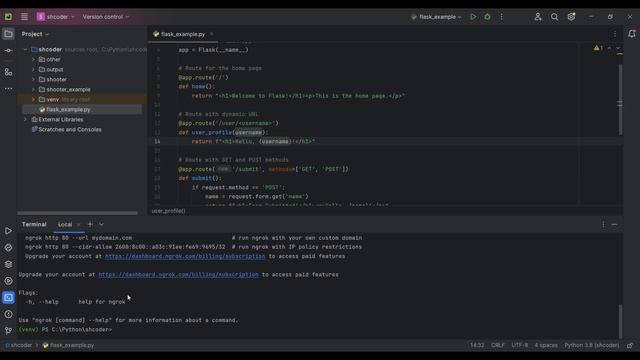Go to next highlighted error arrow
Viewport: 640px width, 360px height.
click(x=618, y=48)
